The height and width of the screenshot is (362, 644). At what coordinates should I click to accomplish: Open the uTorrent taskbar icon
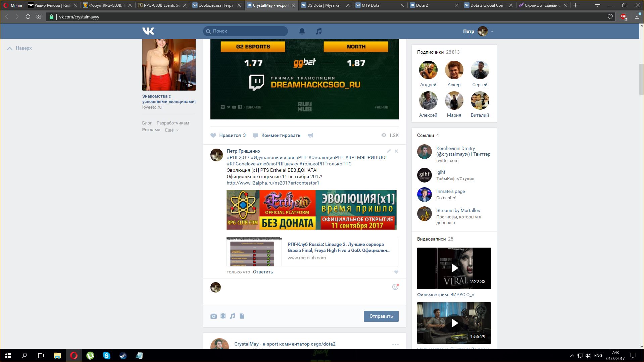[90, 356]
